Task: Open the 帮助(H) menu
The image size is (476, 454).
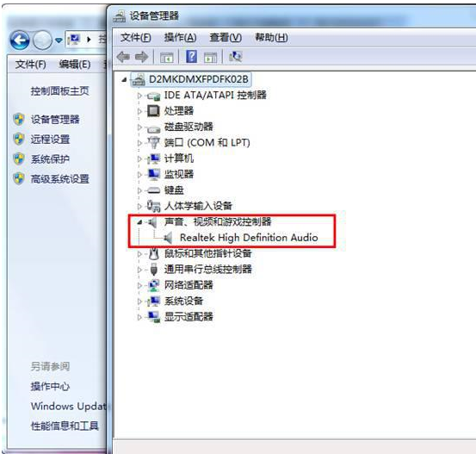Action: pos(271,38)
